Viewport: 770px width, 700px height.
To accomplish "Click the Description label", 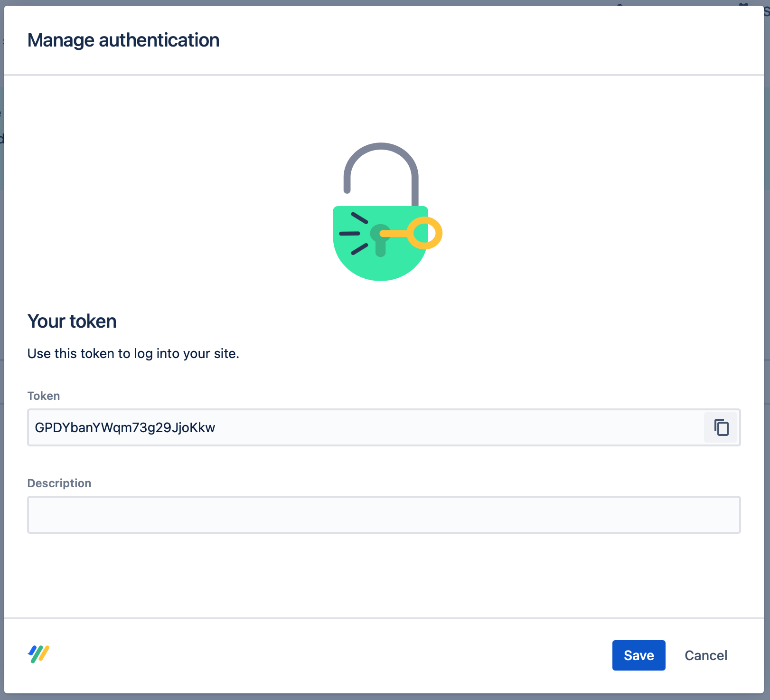I will pyautogui.click(x=59, y=483).
